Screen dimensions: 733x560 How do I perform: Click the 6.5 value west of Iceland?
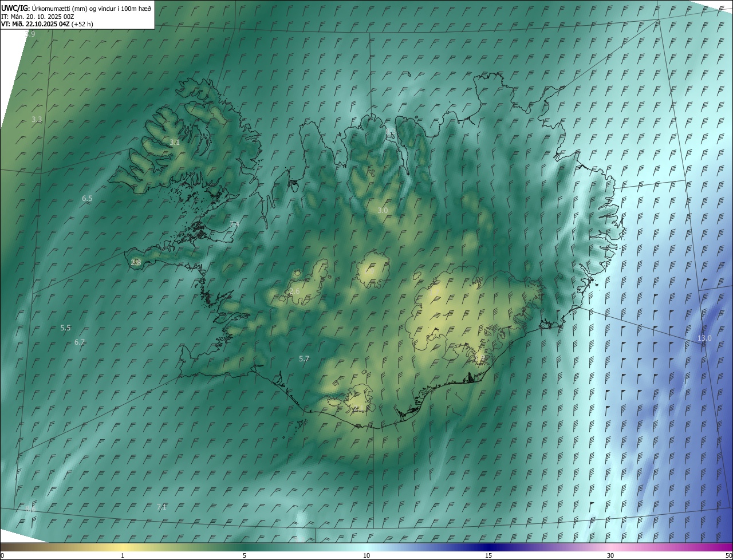pos(87,199)
